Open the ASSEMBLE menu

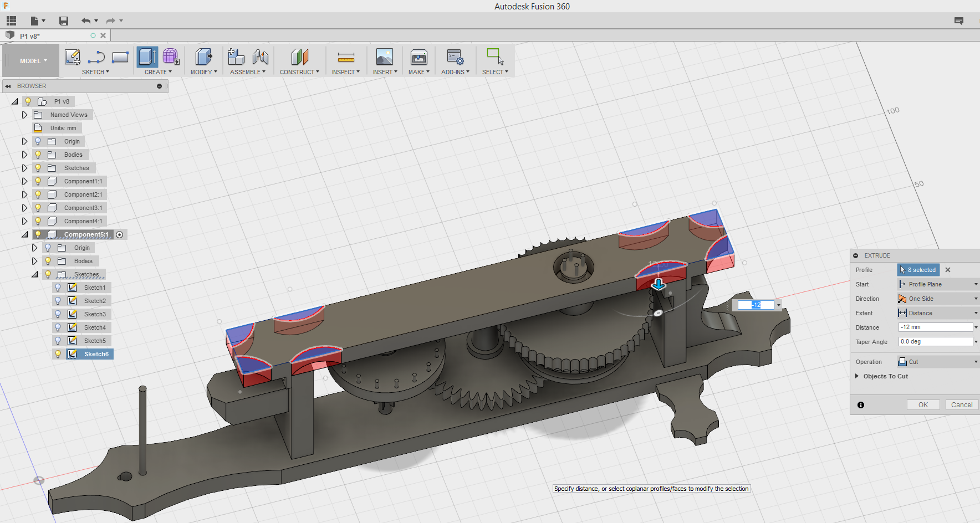pos(247,72)
